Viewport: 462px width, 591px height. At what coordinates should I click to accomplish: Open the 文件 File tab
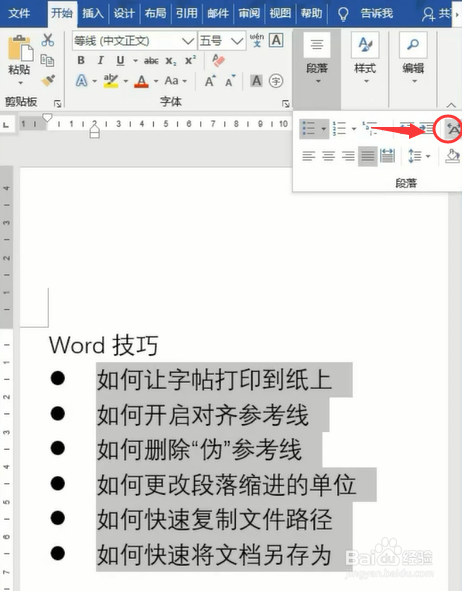[x=19, y=14]
